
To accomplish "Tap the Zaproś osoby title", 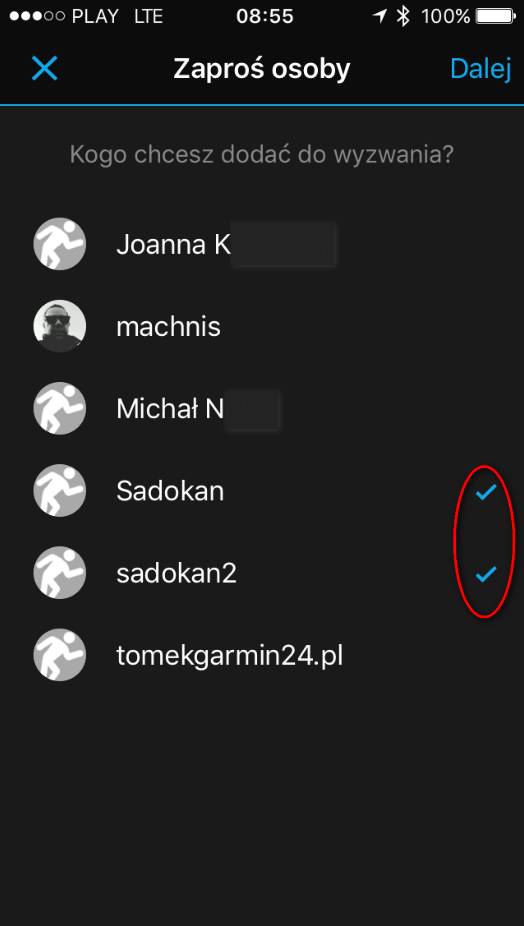I will pos(262,69).
